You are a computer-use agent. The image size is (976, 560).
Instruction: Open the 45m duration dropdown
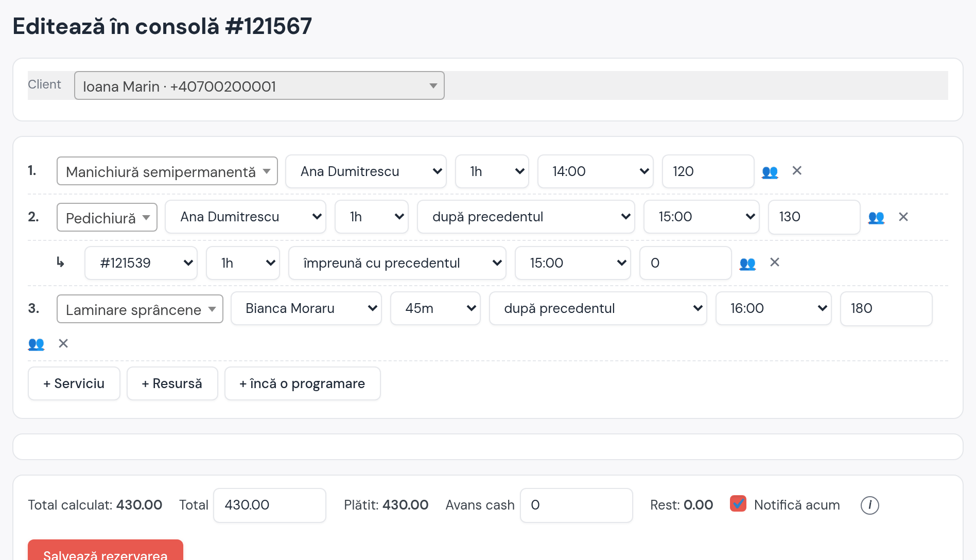[x=435, y=308]
